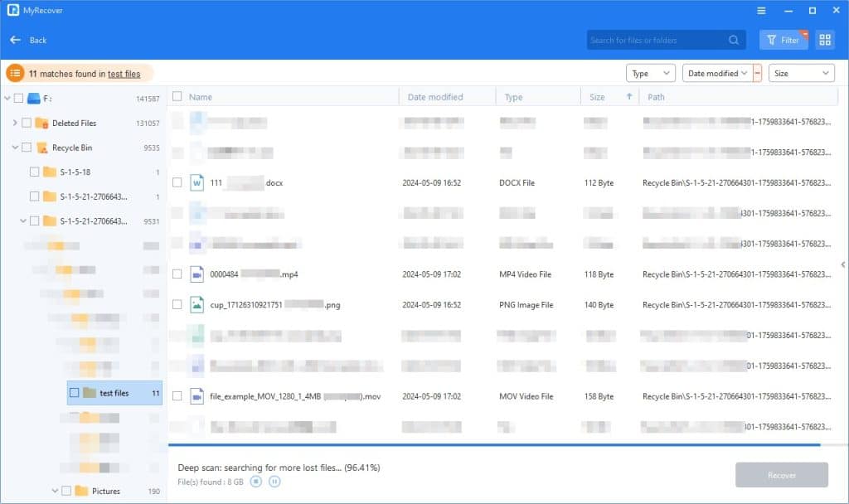Collapse the S-1-5-21-2706643 folder with 9531 items
849x504 pixels.
click(x=22, y=220)
